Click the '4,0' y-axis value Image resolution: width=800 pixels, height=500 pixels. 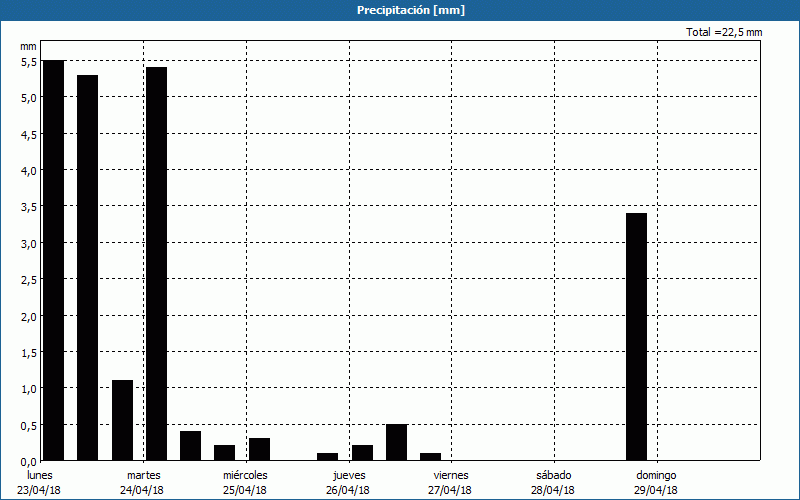[x=29, y=171]
